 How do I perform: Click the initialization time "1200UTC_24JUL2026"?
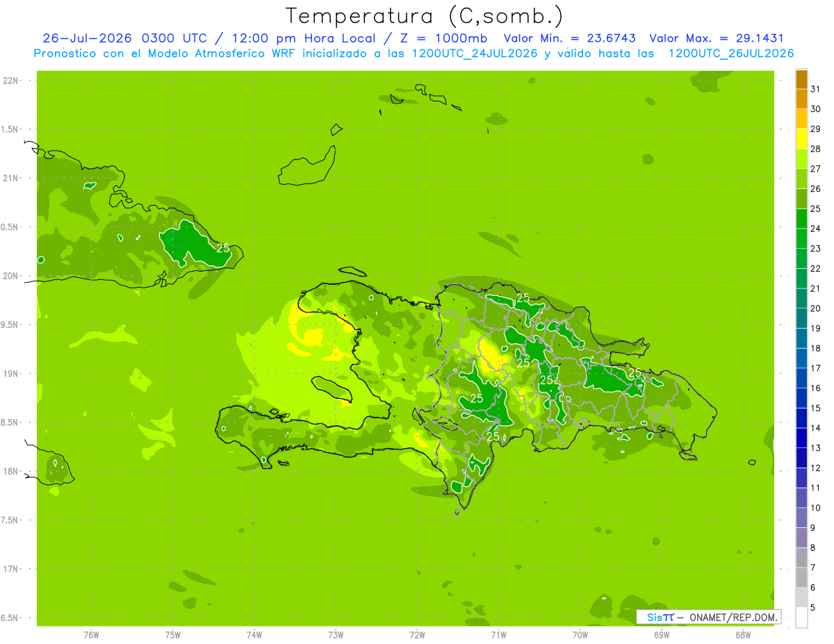click(475, 53)
